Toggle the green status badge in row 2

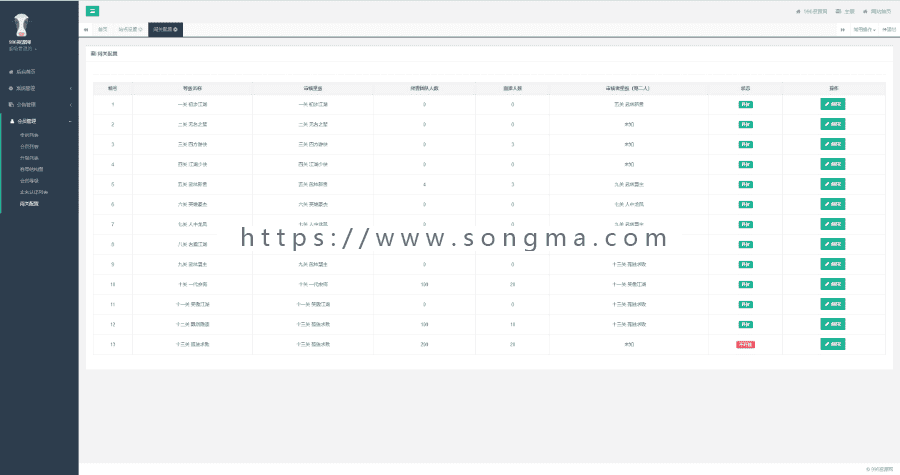tap(745, 124)
